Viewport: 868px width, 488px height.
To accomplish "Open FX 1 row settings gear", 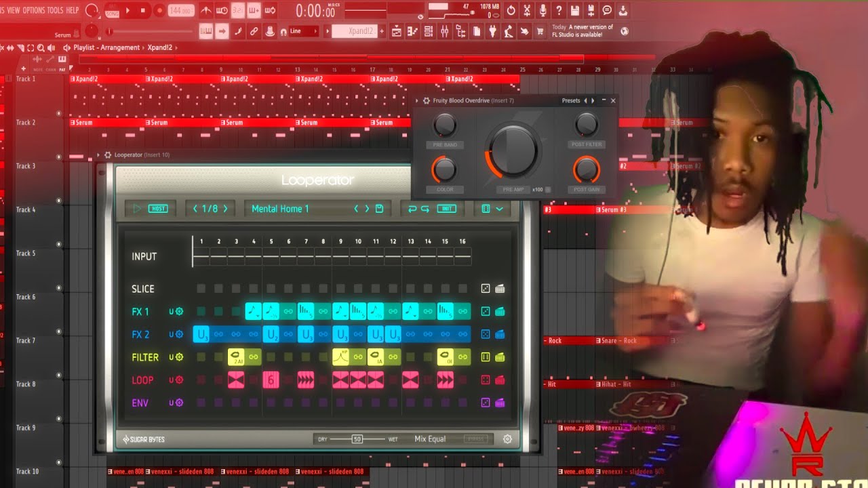I will coord(180,312).
